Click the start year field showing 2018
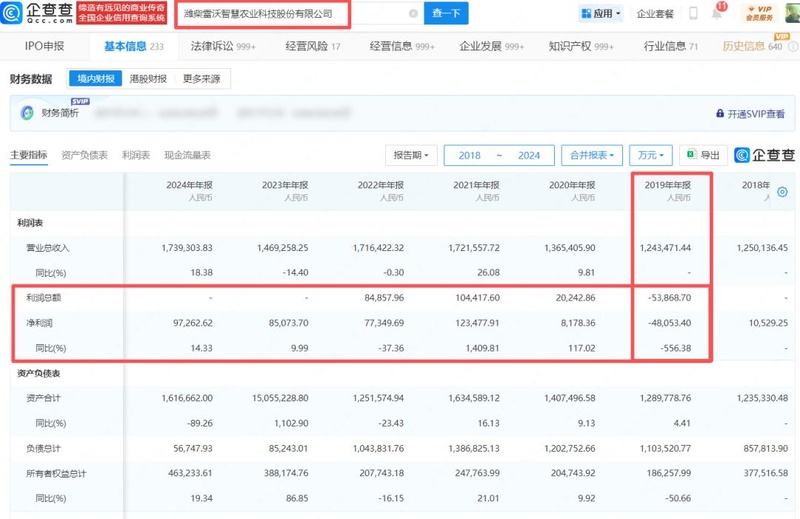 470,155
